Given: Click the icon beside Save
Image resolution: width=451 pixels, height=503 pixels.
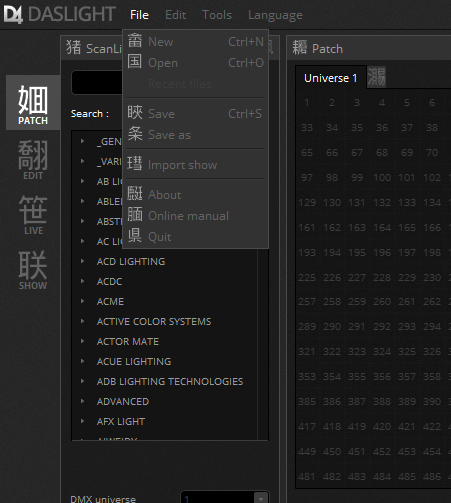Looking at the screenshot, I should pos(135,113).
